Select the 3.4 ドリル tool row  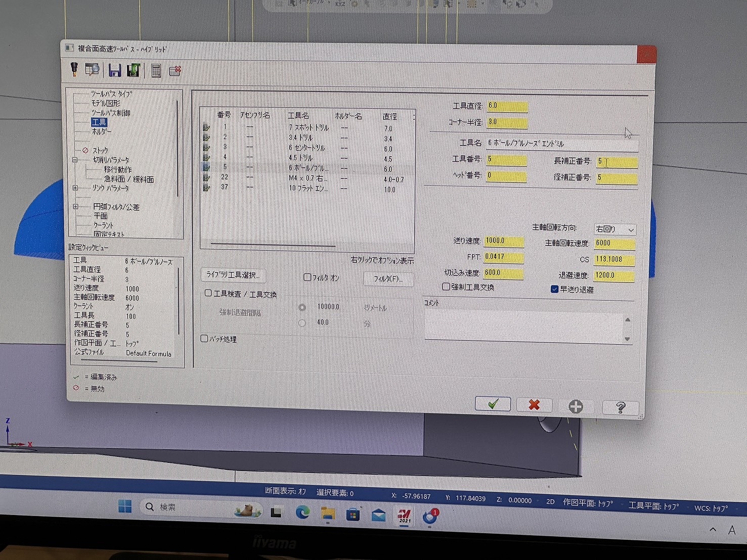coord(309,137)
